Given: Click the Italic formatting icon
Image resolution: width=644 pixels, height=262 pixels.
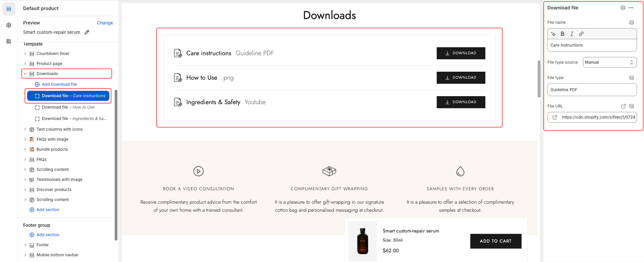Looking at the screenshot, I should click(x=572, y=34).
